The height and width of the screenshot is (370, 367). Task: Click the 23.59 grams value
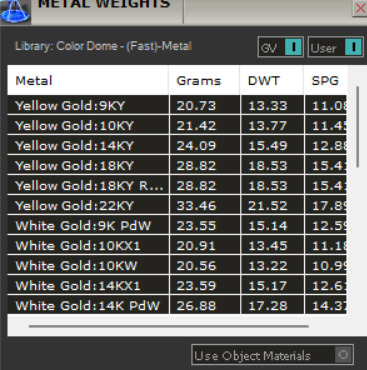tap(196, 286)
